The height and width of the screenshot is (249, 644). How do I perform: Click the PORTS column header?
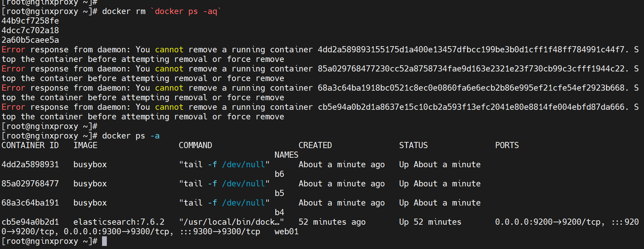coord(507,145)
